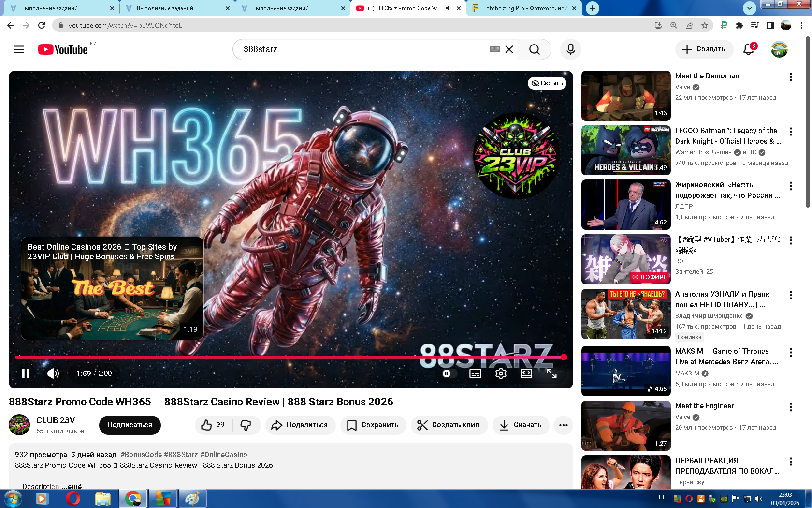
Task: Click the Скрыть button on video
Action: click(547, 83)
